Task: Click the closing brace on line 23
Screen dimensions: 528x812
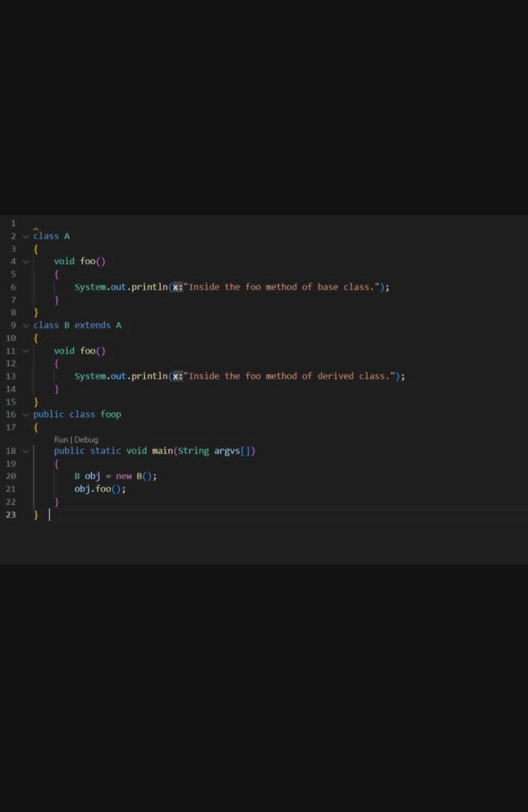Action: pos(36,515)
